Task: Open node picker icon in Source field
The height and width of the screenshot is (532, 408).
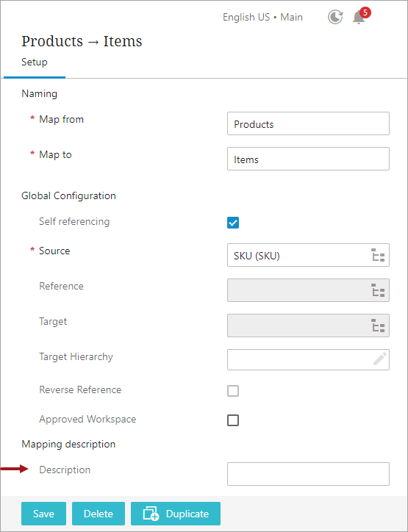Action: click(x=378, y=255)
